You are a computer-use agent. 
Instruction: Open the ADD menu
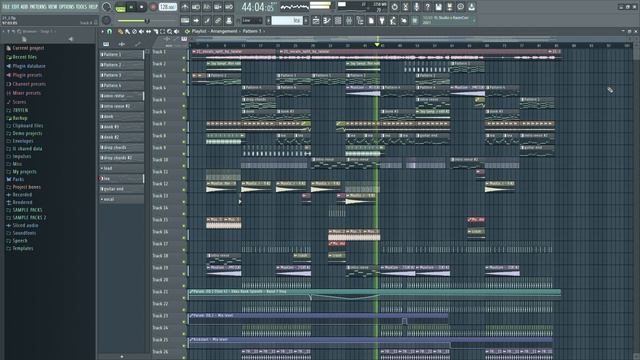pyautogui.click(x=24, y=7)
